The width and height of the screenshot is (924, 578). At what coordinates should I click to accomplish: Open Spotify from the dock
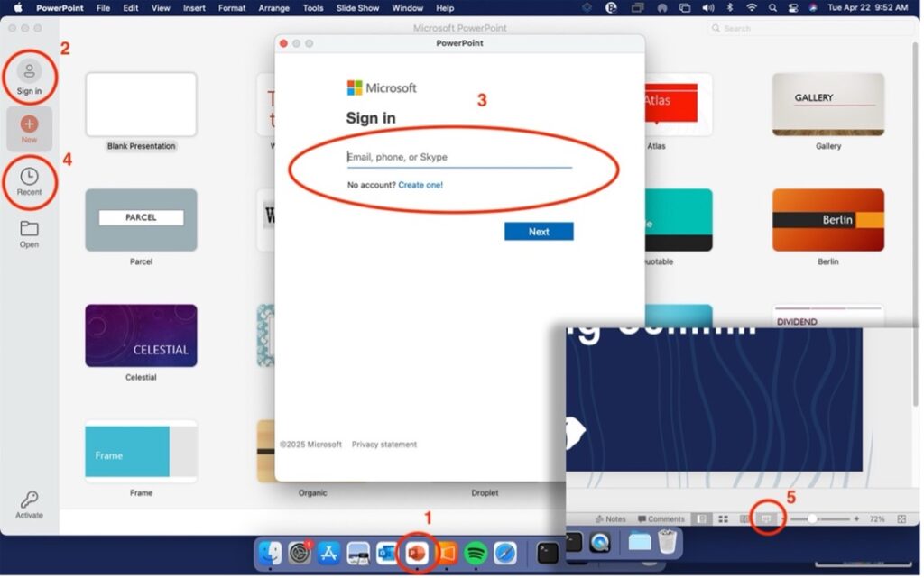(x=476, y=554)
